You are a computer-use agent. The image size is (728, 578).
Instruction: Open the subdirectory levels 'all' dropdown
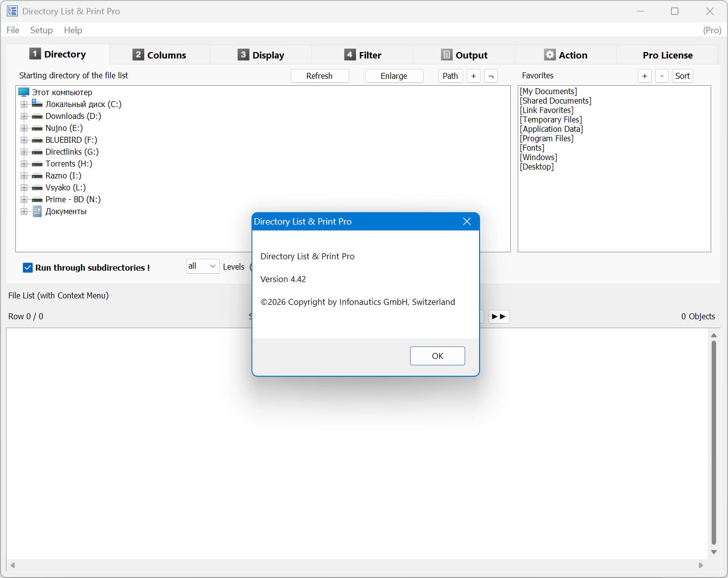point(203,266)
